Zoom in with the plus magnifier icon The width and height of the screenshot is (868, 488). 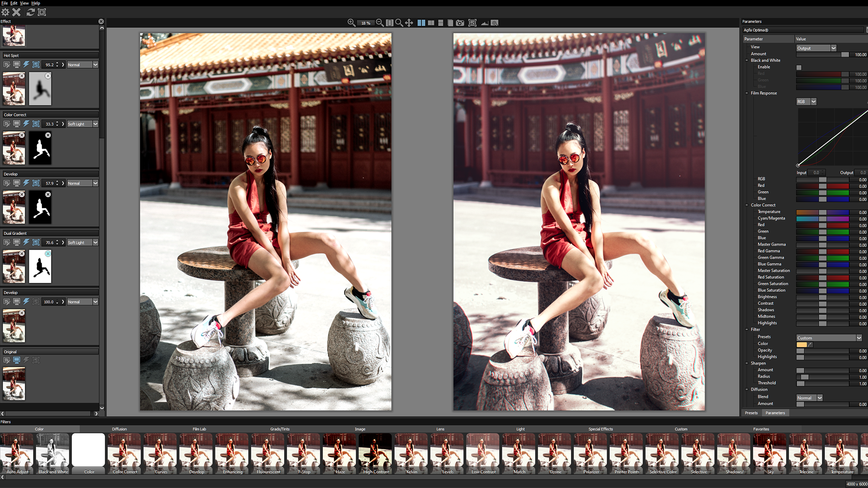(351, 23)
